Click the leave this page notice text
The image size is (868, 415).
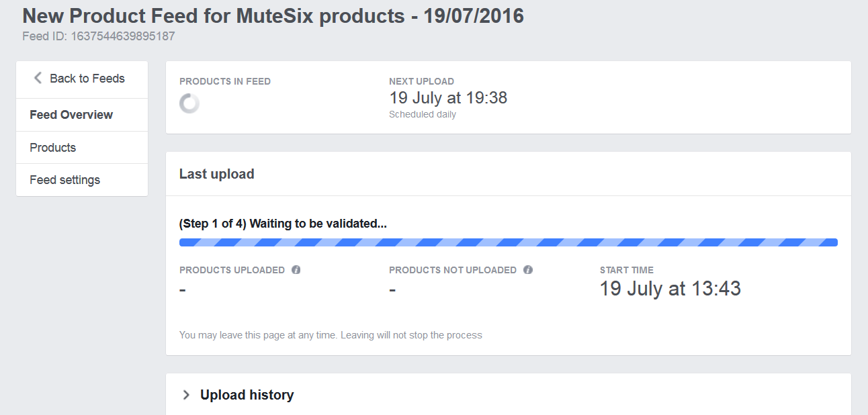(x=331, y=334)
